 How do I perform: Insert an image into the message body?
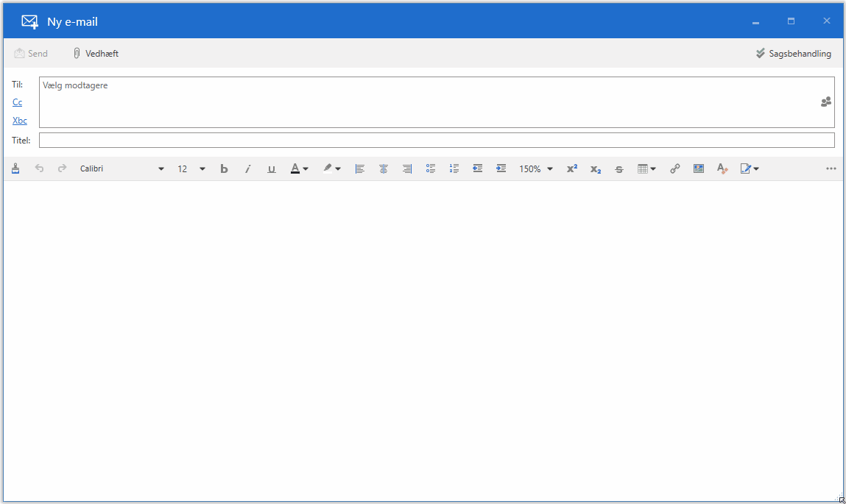[698, 168]
